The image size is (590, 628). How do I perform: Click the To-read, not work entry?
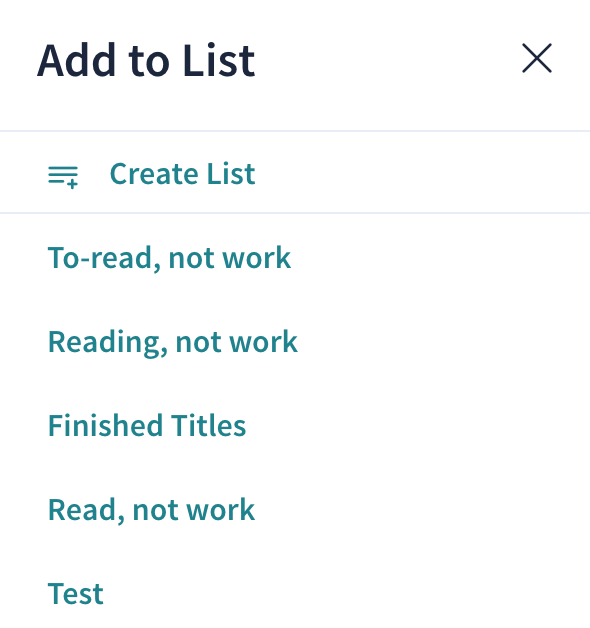pyautogui.click(x=169, y=258)
